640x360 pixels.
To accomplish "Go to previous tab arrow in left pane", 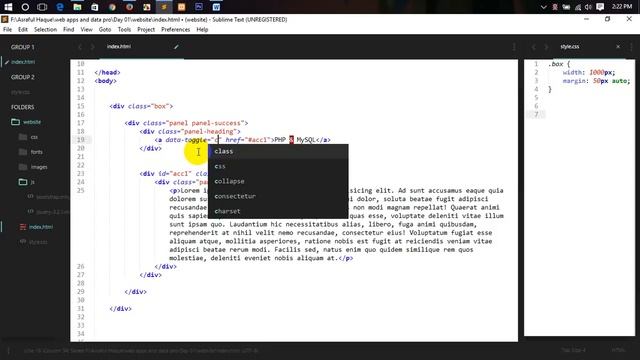I will click(x=80, y=47).
